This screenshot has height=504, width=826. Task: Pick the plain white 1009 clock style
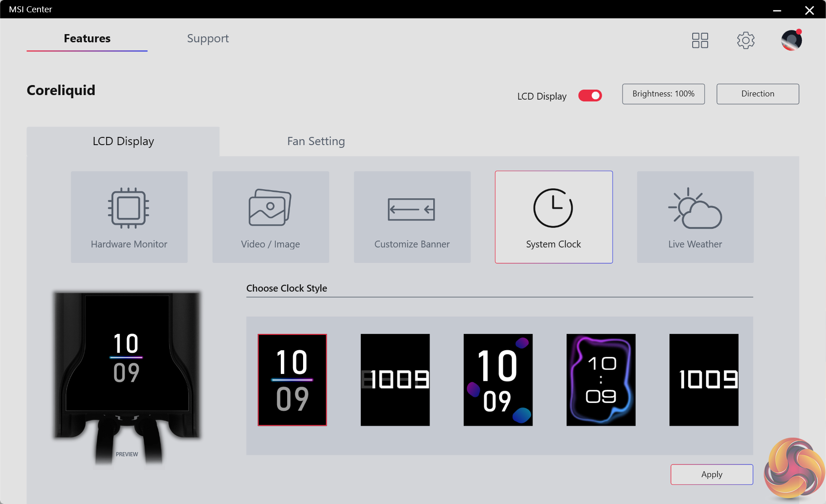[x=704, y=380]
